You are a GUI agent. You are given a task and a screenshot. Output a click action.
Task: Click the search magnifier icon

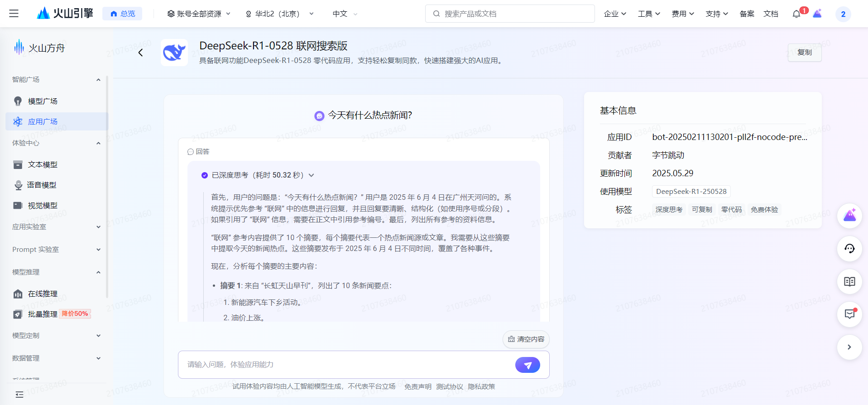tap(436, 14)
